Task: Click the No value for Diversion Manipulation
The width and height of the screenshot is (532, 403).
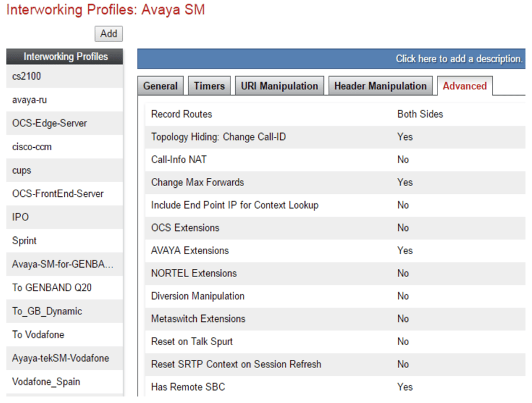Action: pos(403,296)
